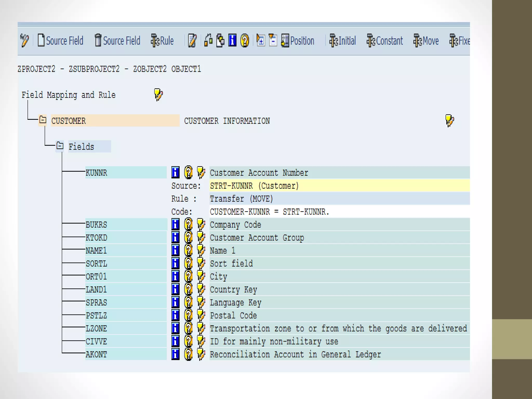Click edit note icon for AKONT row
This screenshot has width=532, height=399.
tap(201, 354)
